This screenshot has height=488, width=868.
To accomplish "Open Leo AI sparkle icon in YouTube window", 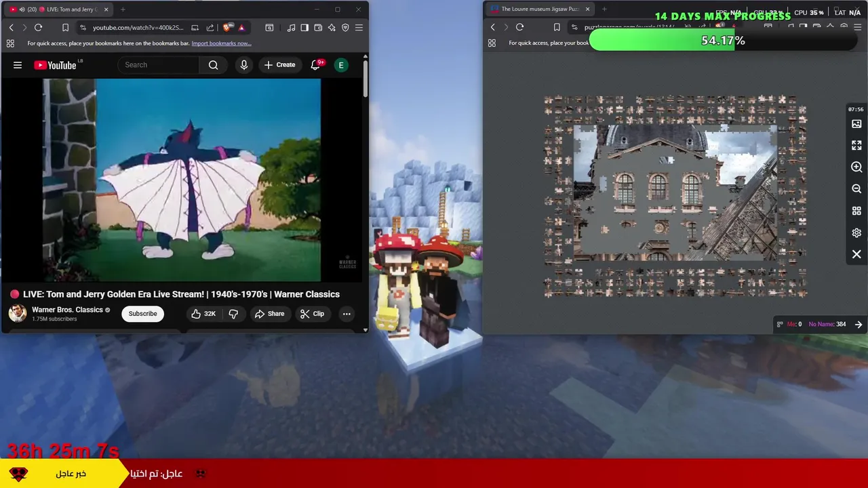I will (x=332, y=28).
